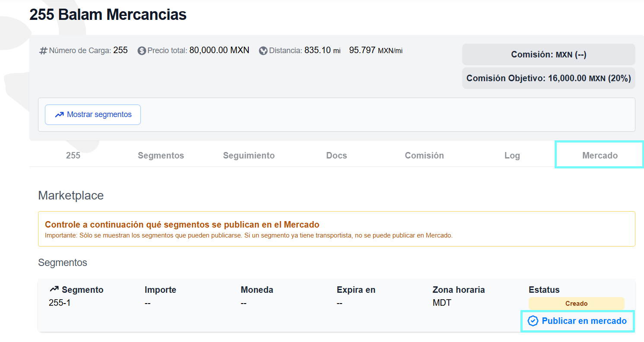Click the Marketplace heading
Viewport: 644px width, 342px height.
(71, 196)
